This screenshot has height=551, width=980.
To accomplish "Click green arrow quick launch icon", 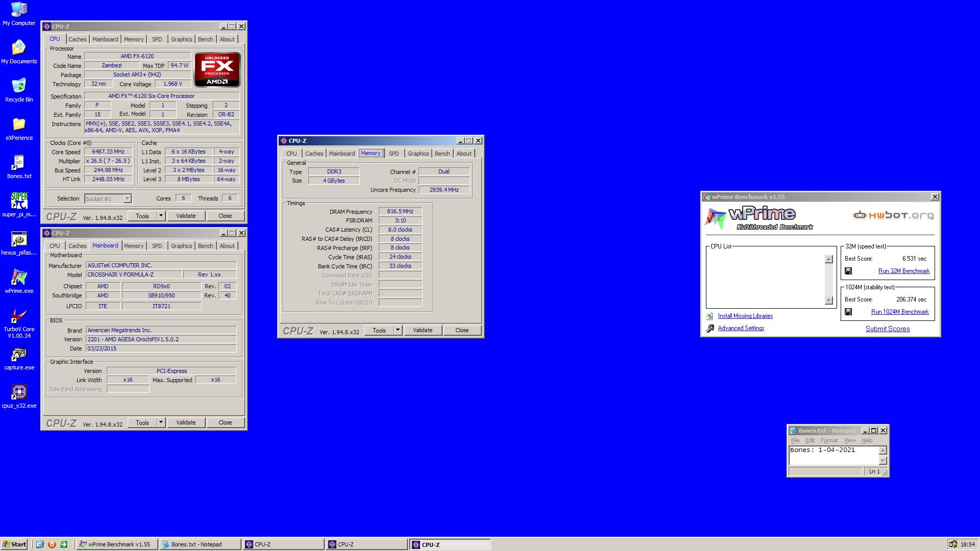I will [64, 544].
